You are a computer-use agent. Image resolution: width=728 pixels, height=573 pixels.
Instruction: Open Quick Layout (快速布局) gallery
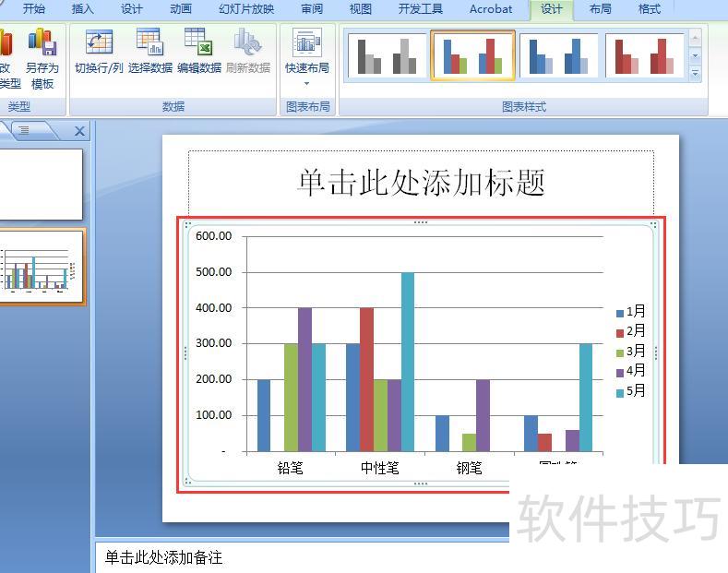[307, 55]
